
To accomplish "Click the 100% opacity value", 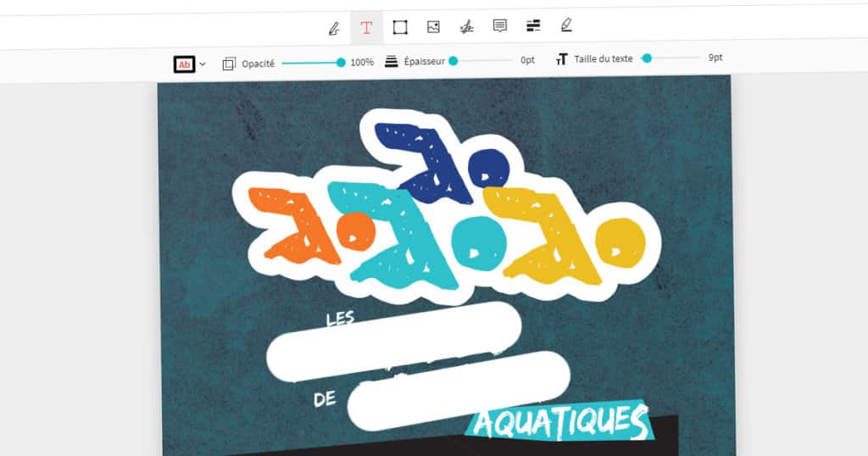I will point(362,63).
